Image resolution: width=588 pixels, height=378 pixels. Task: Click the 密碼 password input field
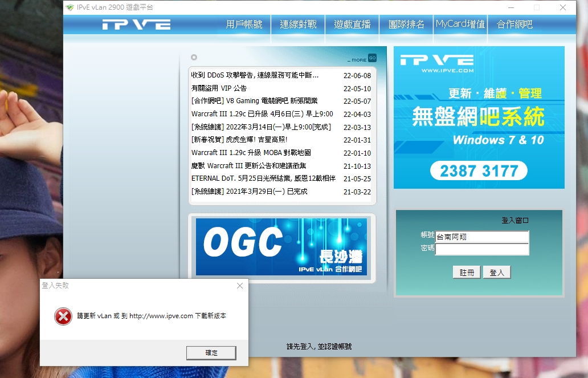point(482,249)
